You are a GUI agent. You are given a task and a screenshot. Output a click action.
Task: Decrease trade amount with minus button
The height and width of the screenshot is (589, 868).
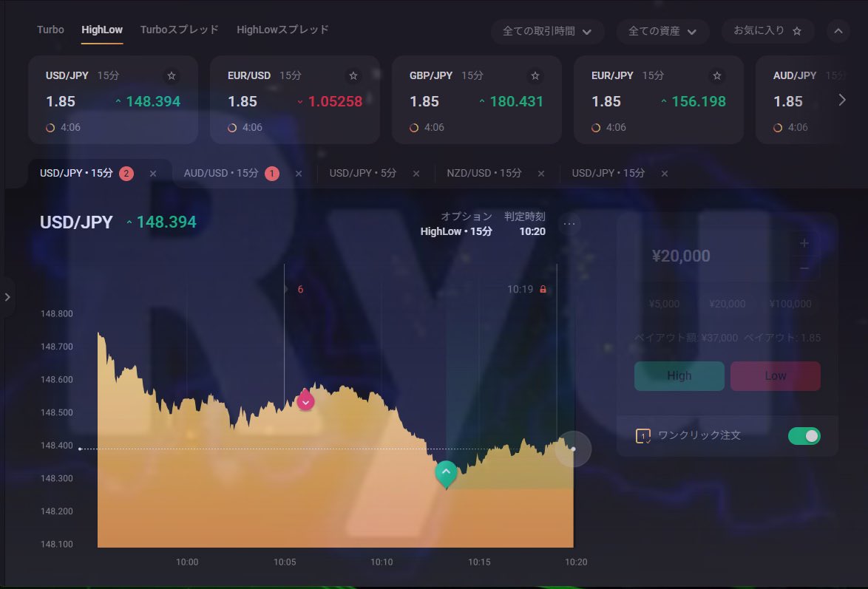pyautogui.click(x=804, y=268)
